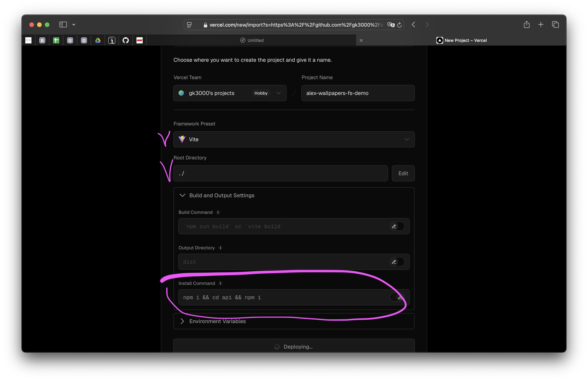Viewport: 588px width, 381px height.
Task: Open the pinned tab with B icon
Action: (x=42, y=40)
